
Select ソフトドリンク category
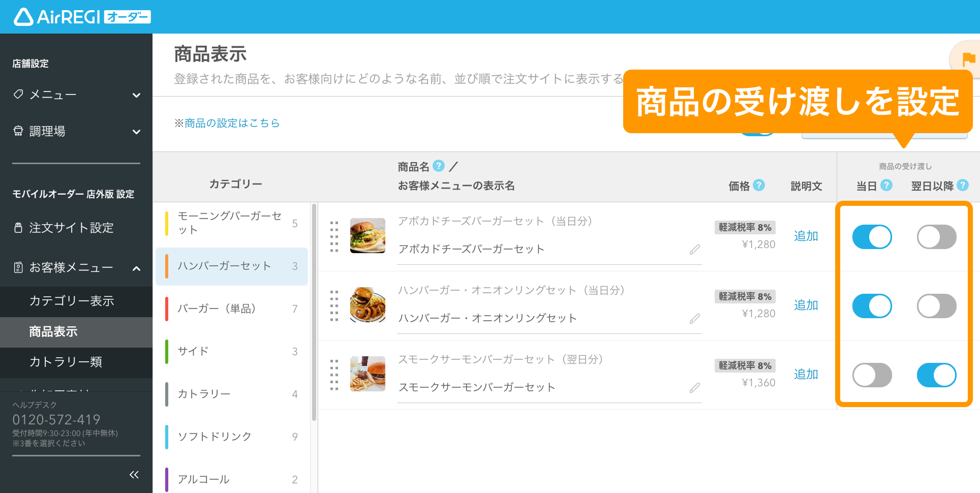(232, 437)
